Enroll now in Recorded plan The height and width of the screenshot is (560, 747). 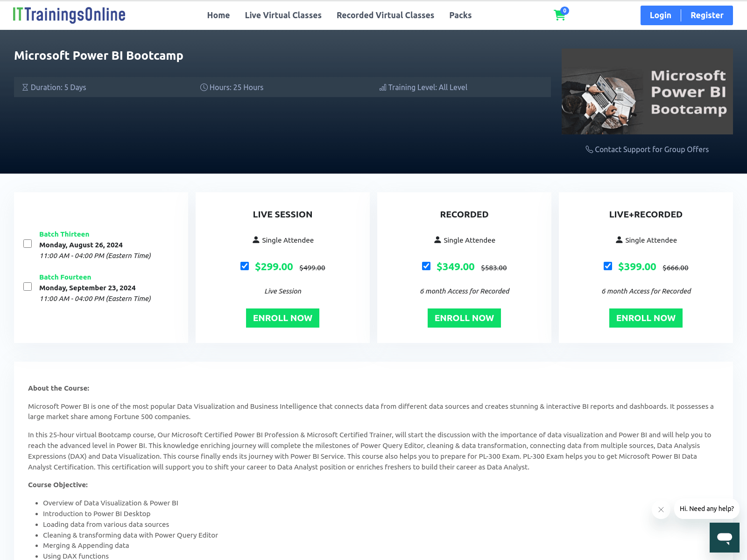464,318
